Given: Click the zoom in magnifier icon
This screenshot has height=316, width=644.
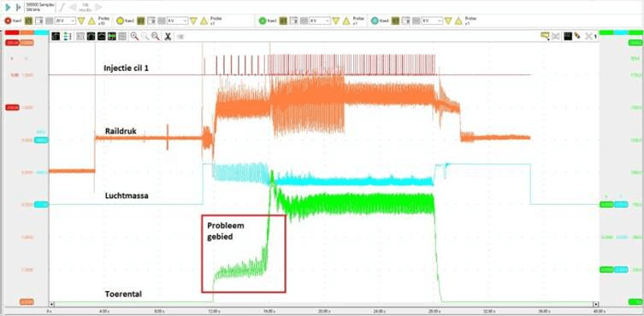Looking at the screenshot, I should tap(134, 37).
